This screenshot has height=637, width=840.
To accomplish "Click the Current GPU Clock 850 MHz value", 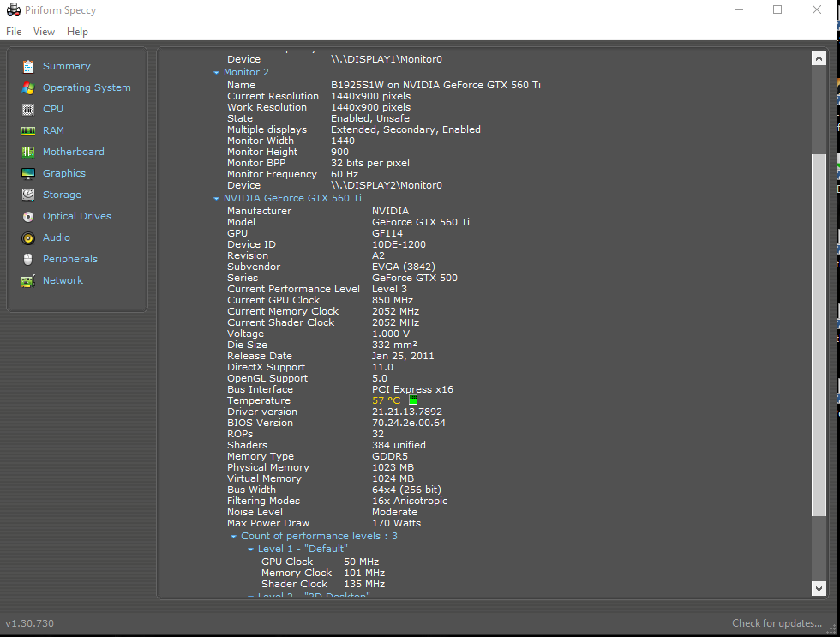I will point(393,300).
